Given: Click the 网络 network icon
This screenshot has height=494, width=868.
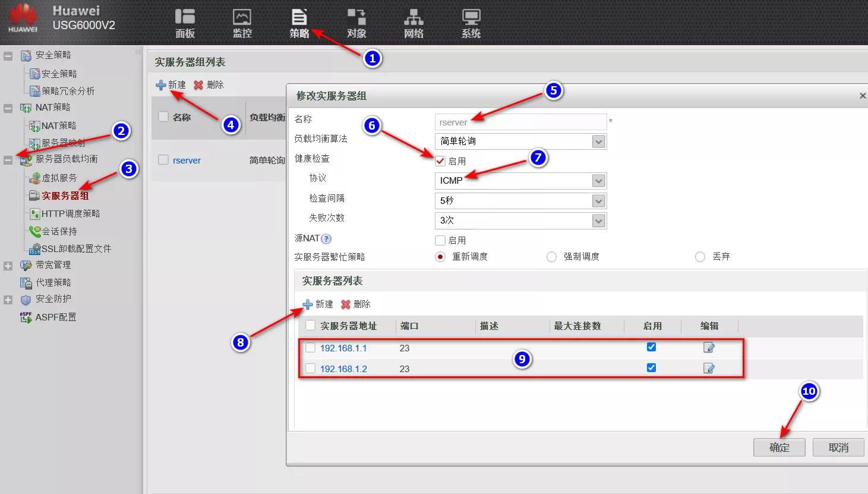Looking at the screenshot, I should pyautogui.click(x=414, y=23).
